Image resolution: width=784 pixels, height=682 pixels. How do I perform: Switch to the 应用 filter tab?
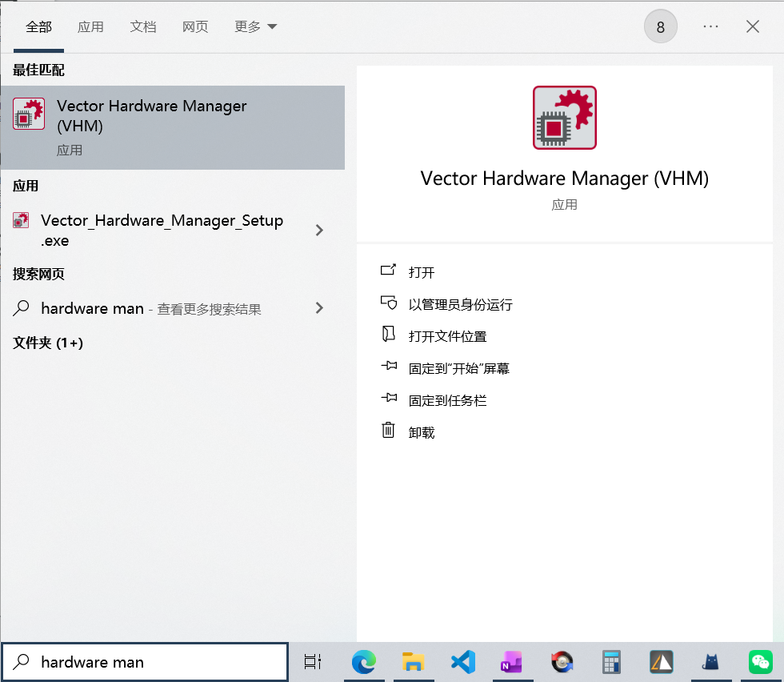coord(90,26)
